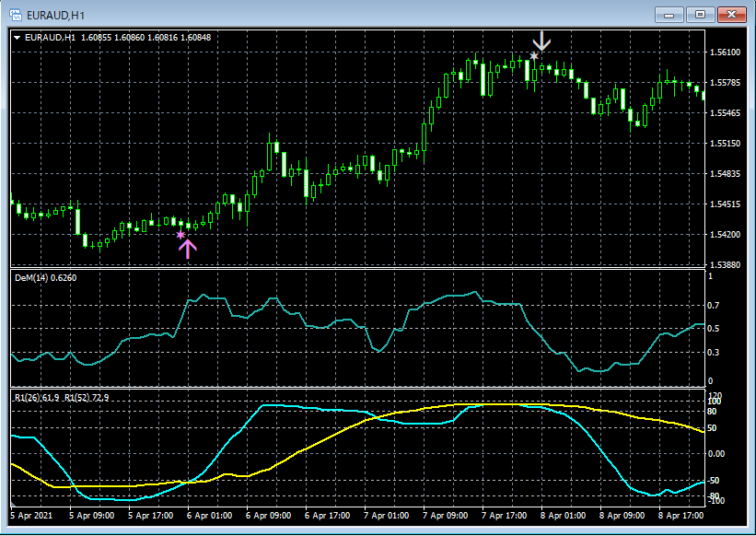Click the 0.7 level on DeMarker scale
This screenshot has height=536, width=756.
(715, 305)
